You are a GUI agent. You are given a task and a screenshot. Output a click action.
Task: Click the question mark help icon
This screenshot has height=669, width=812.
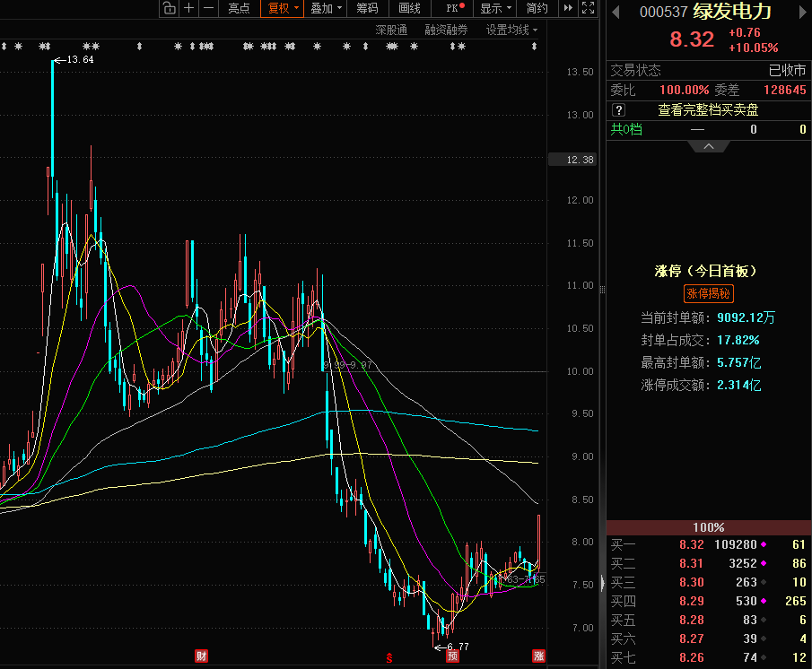click(618, 109)
